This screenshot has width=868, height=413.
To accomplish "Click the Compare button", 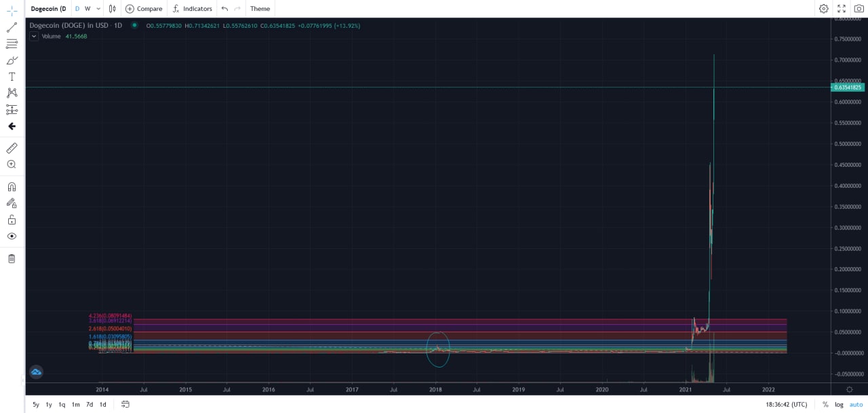I will coord(144,9).
